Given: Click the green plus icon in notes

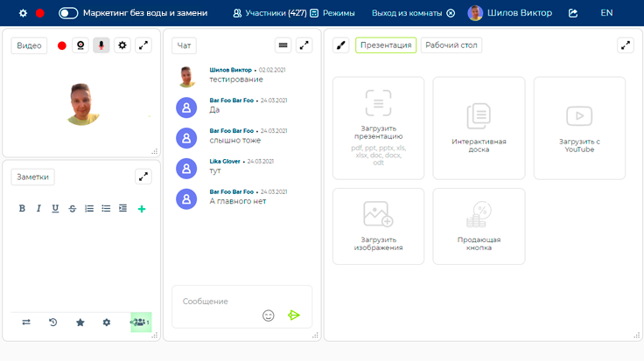Looking at the screenshot, I should pyautogui.click(x=142, y=208).
